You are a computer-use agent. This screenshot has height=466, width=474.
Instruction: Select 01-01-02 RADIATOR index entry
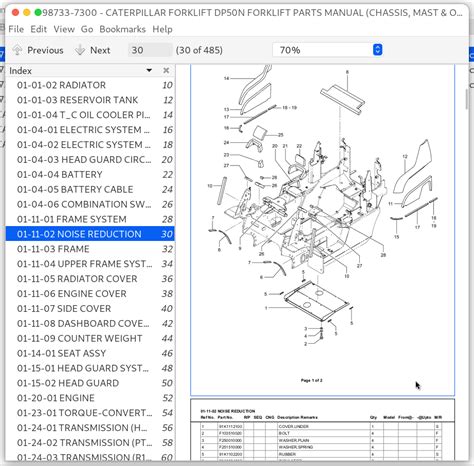(x=90, y=85)
